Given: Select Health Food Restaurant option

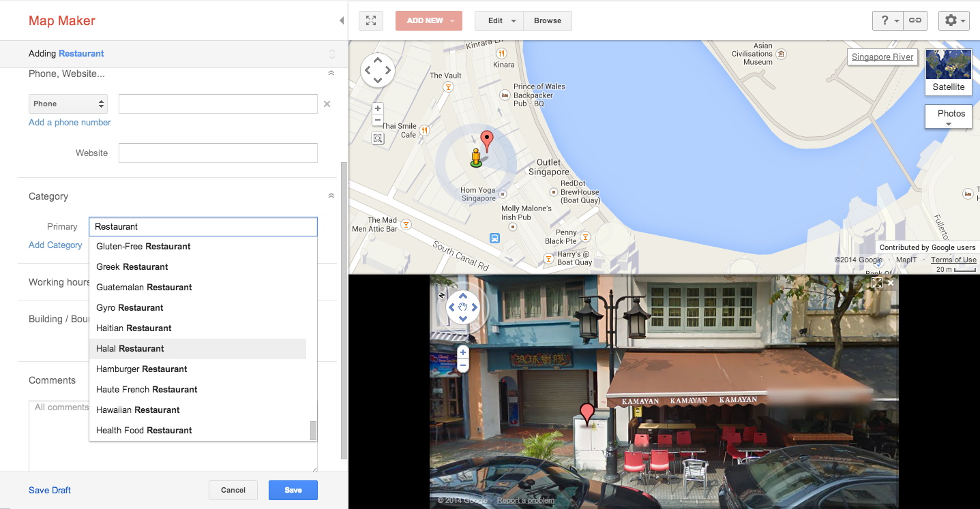Looking at the screenshot, I should click(198, 430).
